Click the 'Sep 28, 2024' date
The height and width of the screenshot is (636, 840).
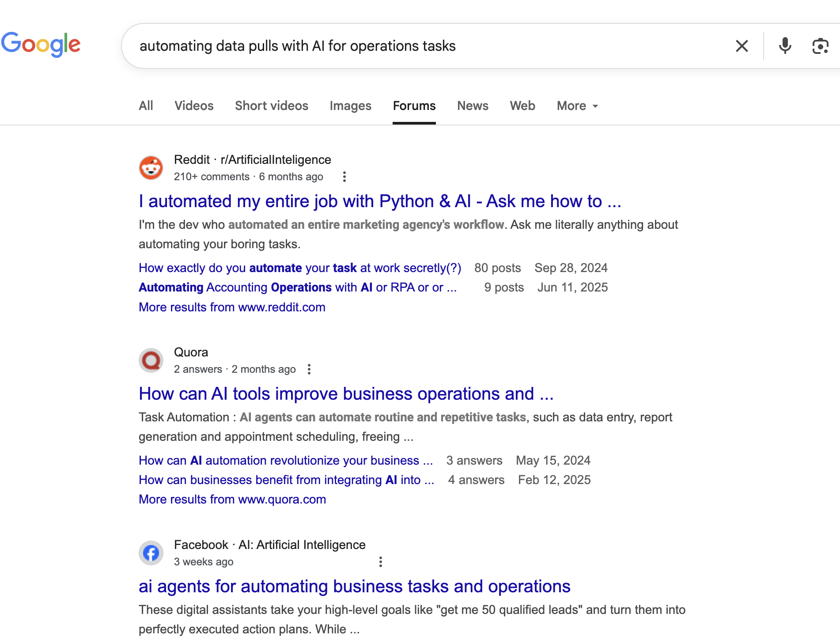tap(571, 268)
